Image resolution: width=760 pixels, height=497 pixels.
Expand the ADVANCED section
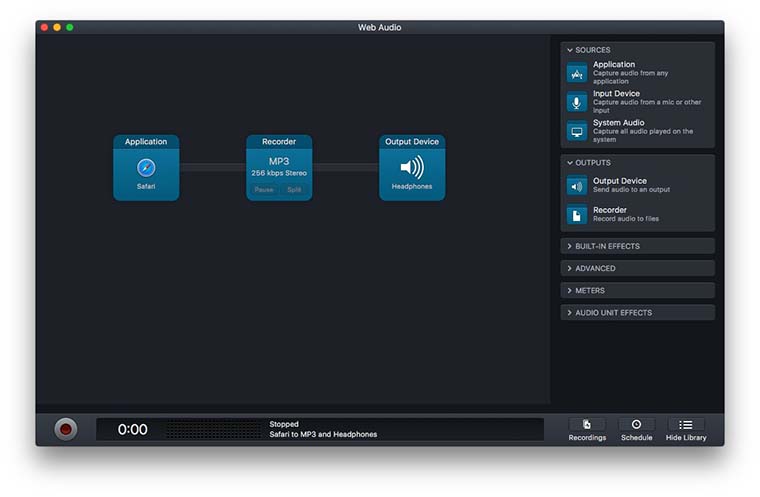[x=637, y=269]
